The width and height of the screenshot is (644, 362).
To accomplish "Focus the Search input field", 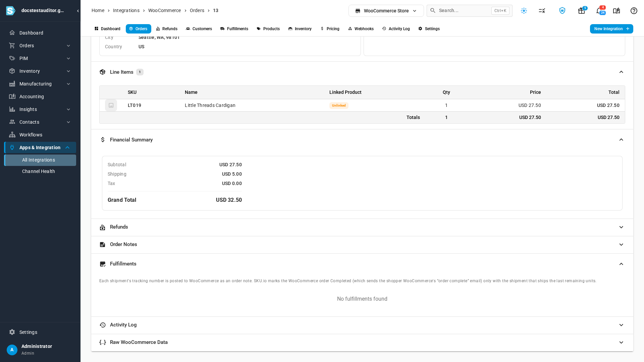I will [x=469, y=11].
